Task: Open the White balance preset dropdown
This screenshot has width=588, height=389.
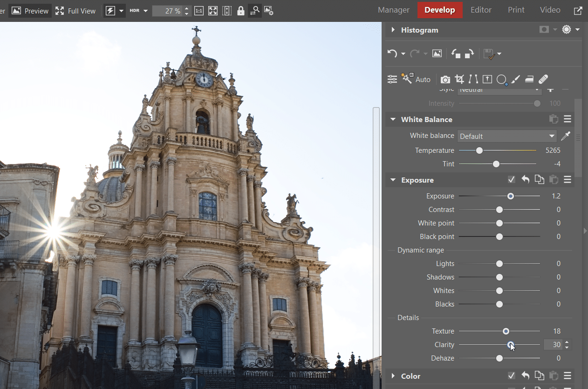Action: 507,136
